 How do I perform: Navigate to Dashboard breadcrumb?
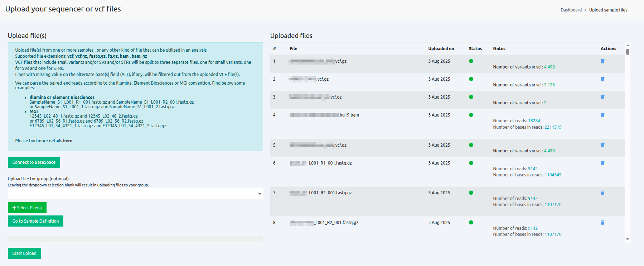571,10
